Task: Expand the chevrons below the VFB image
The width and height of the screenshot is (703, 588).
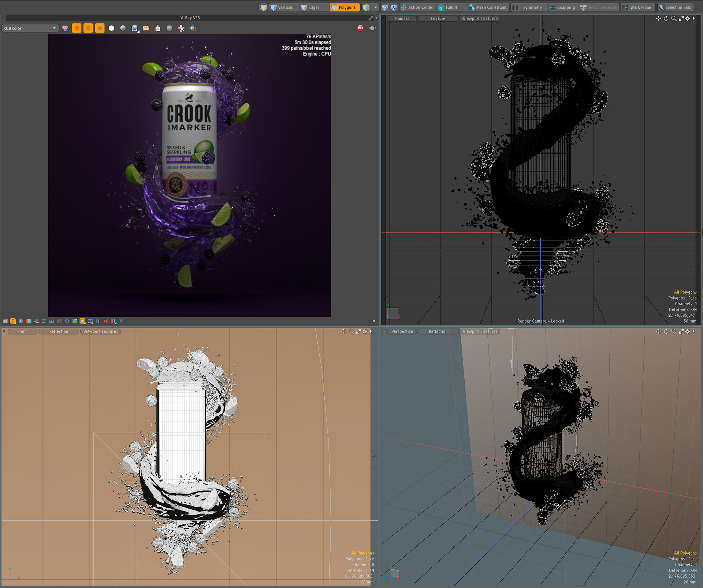Action: (x=374, y=321)
